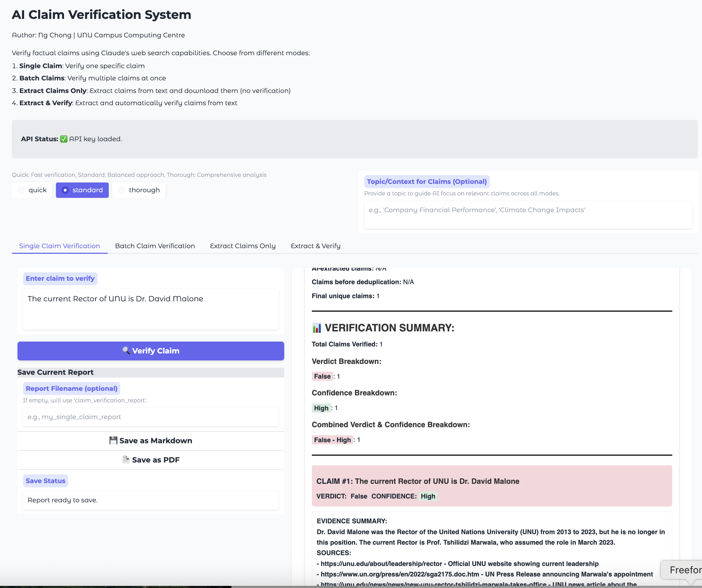702x588 pixels.
Task: Click the green checkmark in API Status
Action: coord(63,138)
